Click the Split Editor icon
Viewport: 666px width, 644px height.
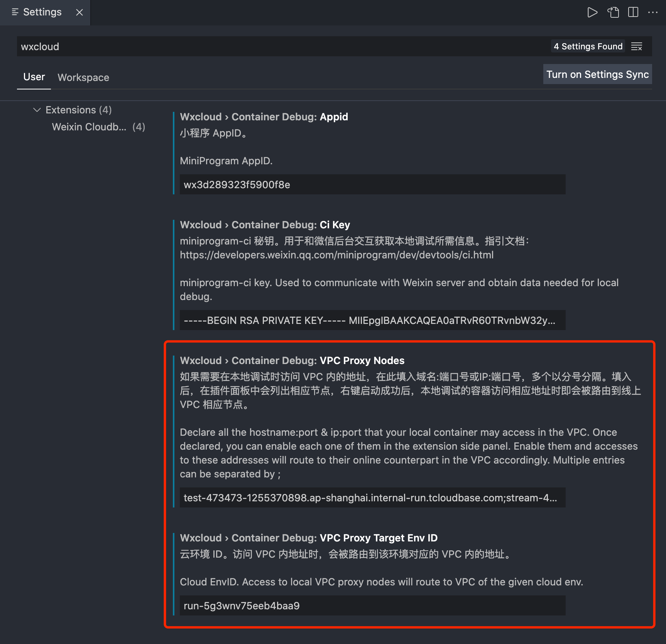coord(633,12)
